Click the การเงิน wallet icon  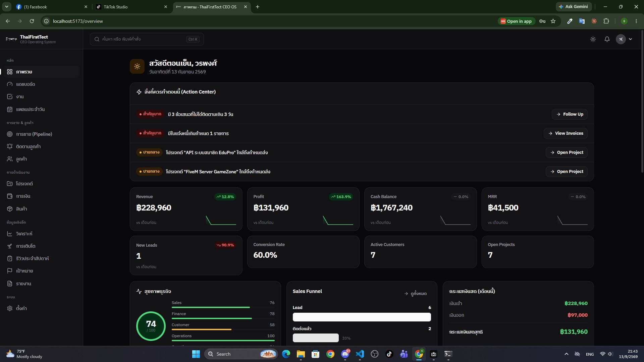10,196
